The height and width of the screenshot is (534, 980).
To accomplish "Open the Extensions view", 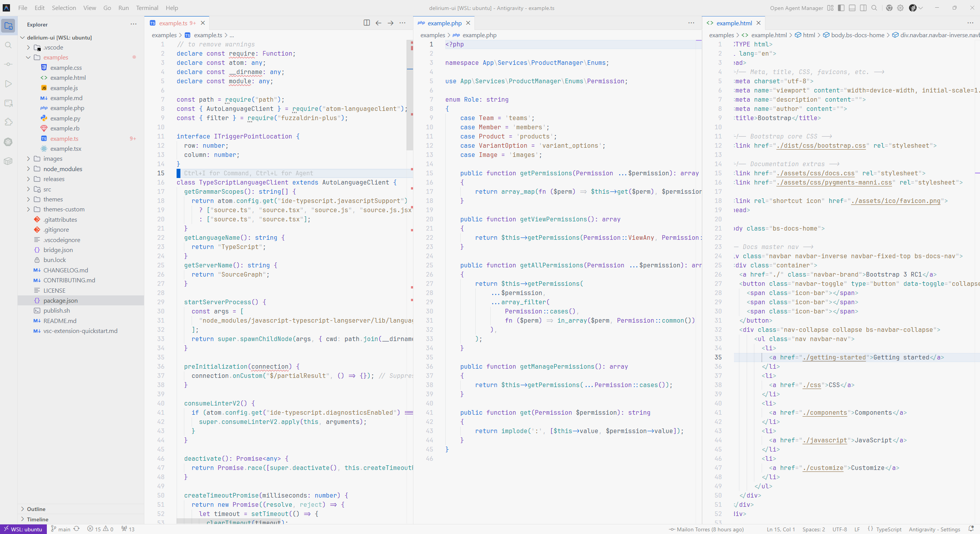I will [8, 122].
